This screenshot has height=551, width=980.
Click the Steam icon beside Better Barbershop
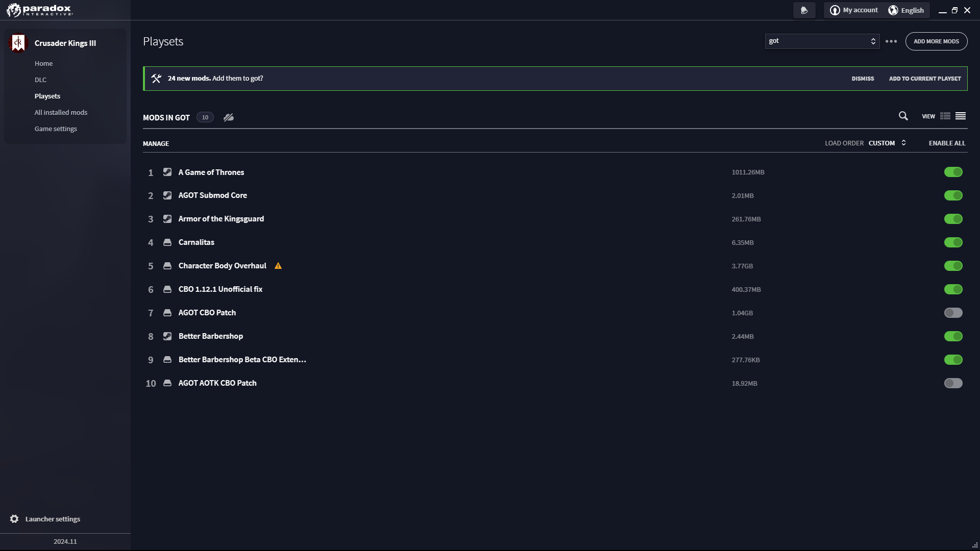(167, 336)
